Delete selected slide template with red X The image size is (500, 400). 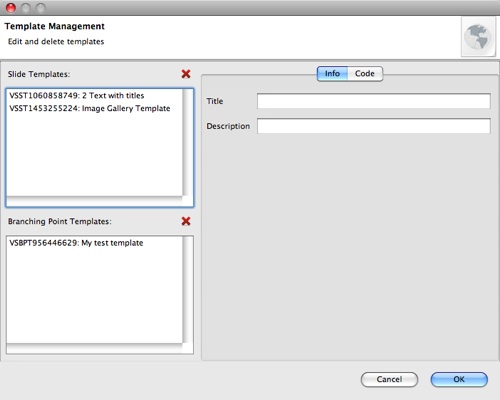coord(186,74)
